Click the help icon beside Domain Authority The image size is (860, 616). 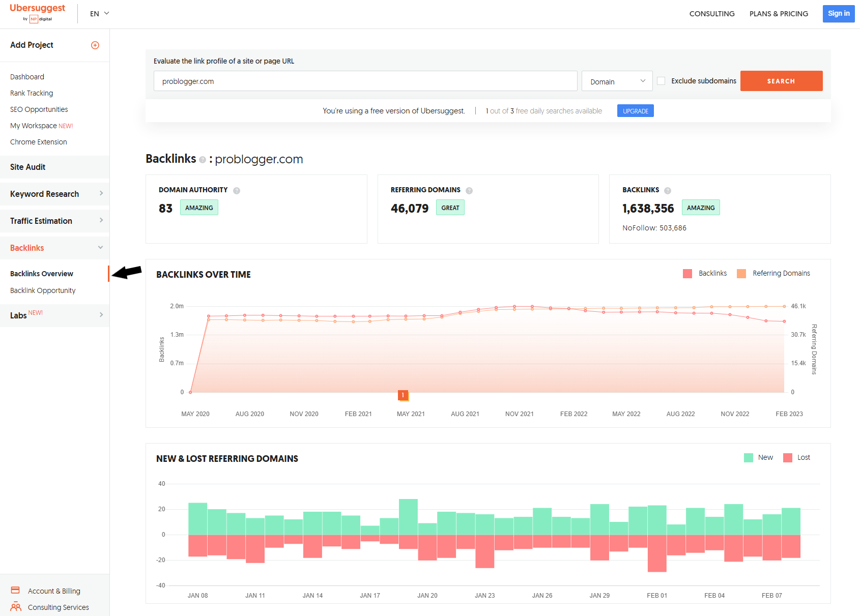coord(237,190)
